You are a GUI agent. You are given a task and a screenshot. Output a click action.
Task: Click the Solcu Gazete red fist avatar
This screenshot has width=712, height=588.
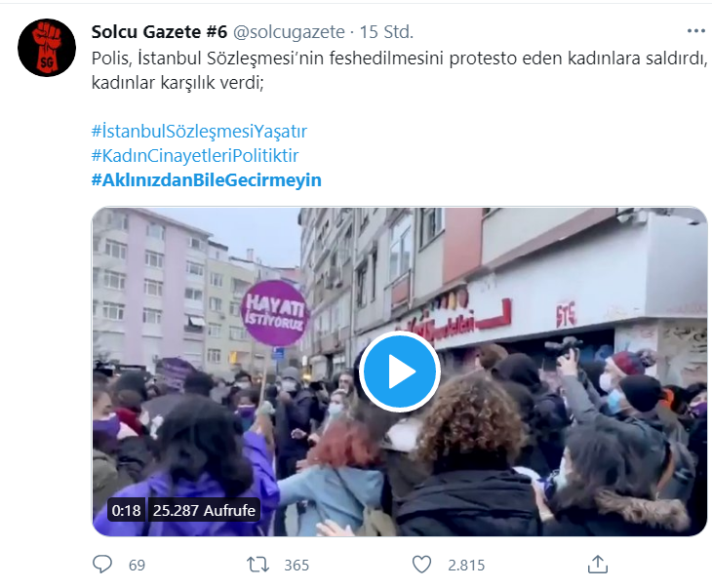pyautogui.click(x=47, y=47)
